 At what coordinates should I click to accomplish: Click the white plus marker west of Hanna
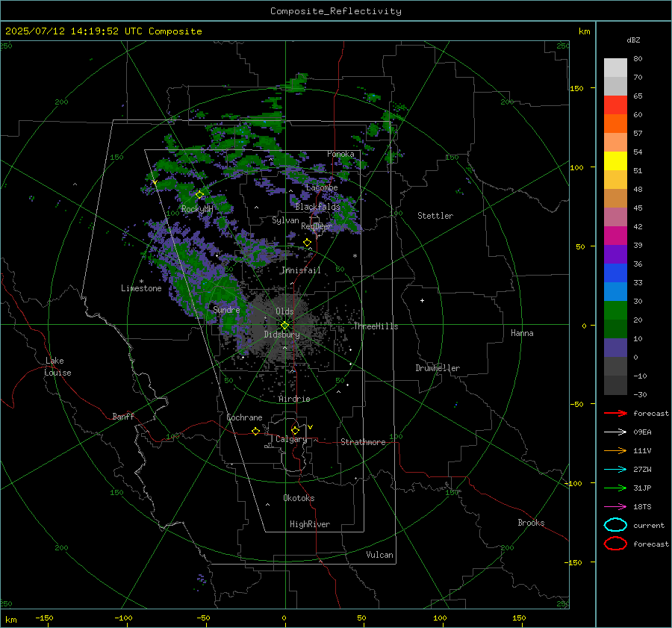(x=422, y=300)
